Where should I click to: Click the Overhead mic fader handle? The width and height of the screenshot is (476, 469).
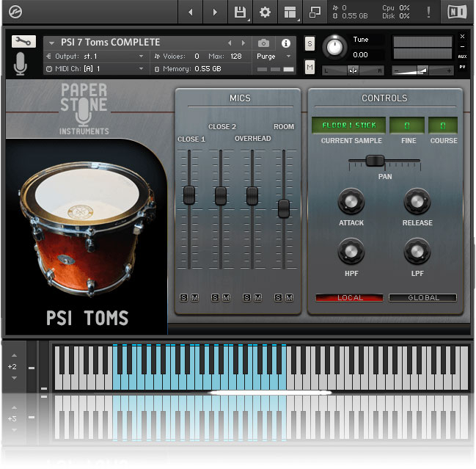[x=252, y=195]
